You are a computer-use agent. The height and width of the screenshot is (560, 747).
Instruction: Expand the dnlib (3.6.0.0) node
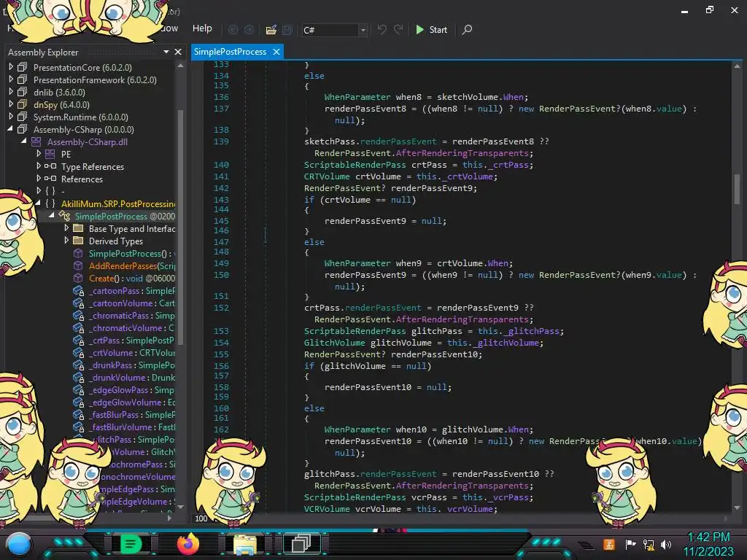10,92
